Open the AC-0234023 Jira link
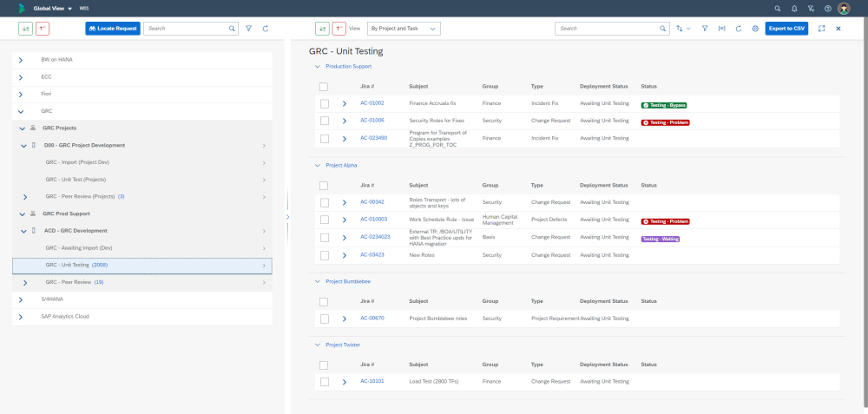The width and height of the screenshot is (868, 414). tap(375, 237)
